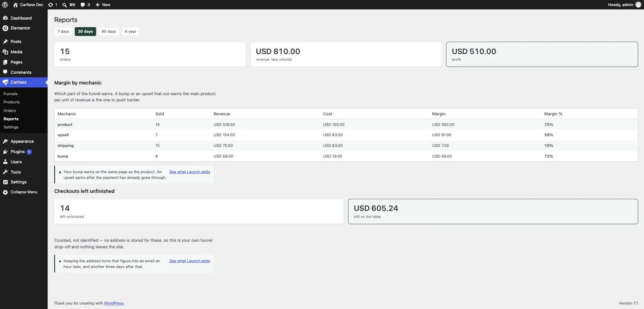Click the Collapse Menu arrow icon
The width and height of the screenshot is (644, 309).
(5, 192)
